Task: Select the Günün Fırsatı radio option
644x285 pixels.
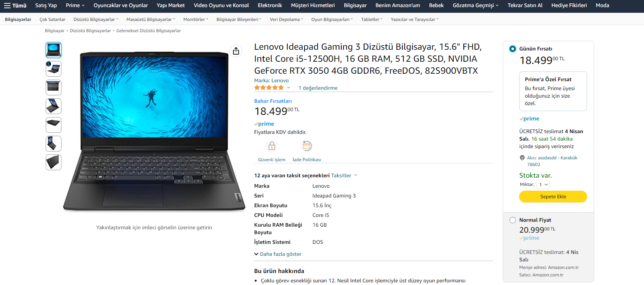Action: (513, 49)
